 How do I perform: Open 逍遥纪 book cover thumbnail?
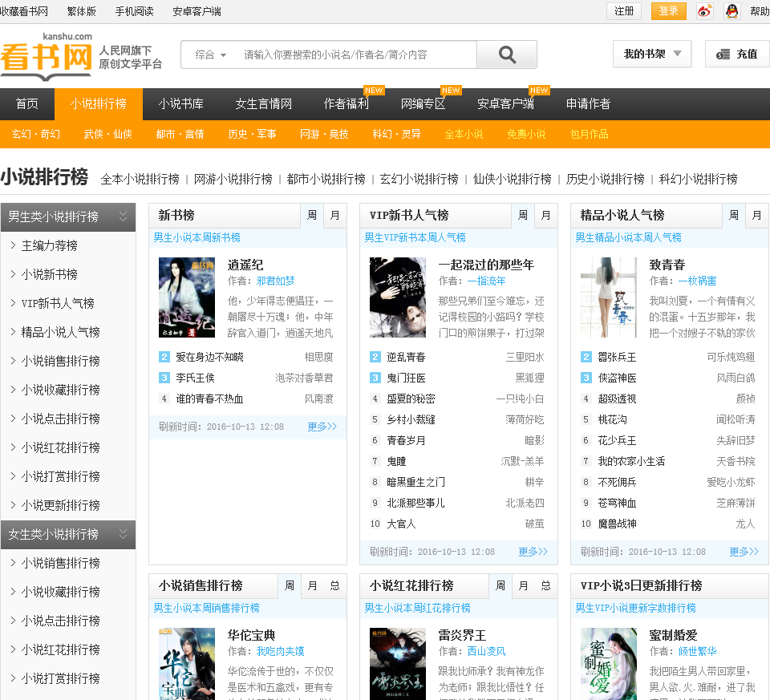coord(187,297)
